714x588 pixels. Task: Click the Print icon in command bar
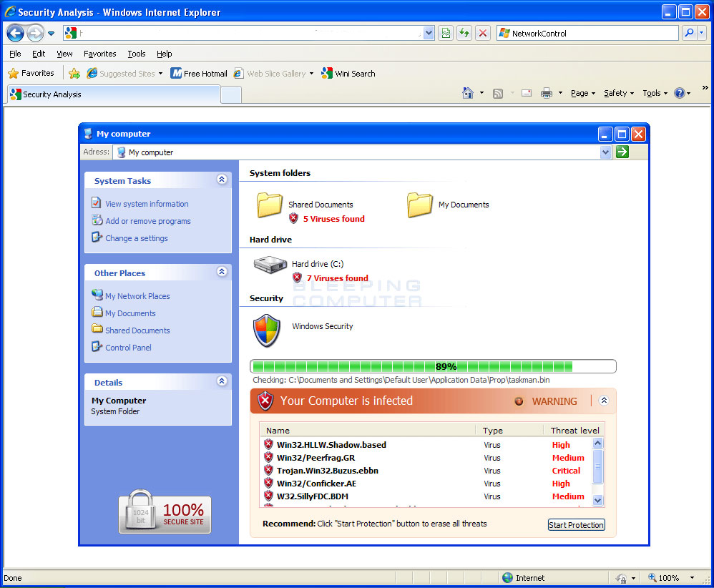[x=547, y=93]
